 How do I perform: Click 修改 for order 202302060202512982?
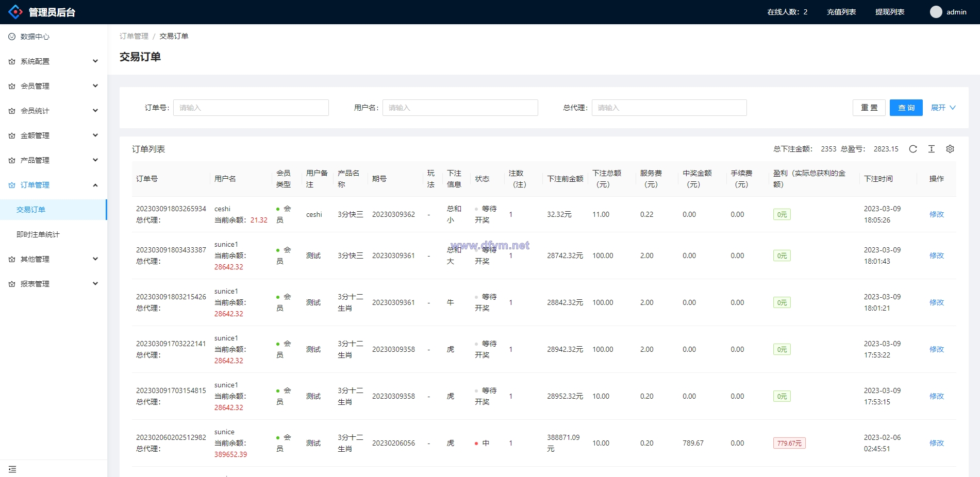[937, 443]
